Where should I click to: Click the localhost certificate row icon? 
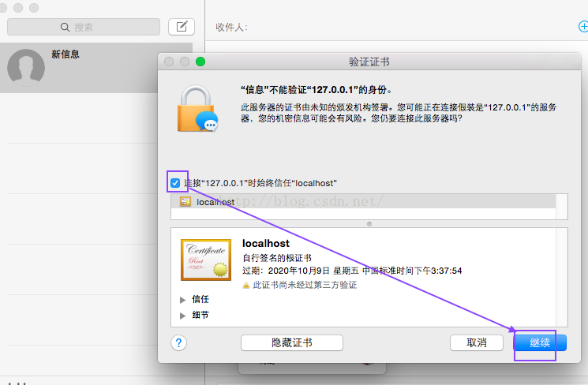(185, 202)
